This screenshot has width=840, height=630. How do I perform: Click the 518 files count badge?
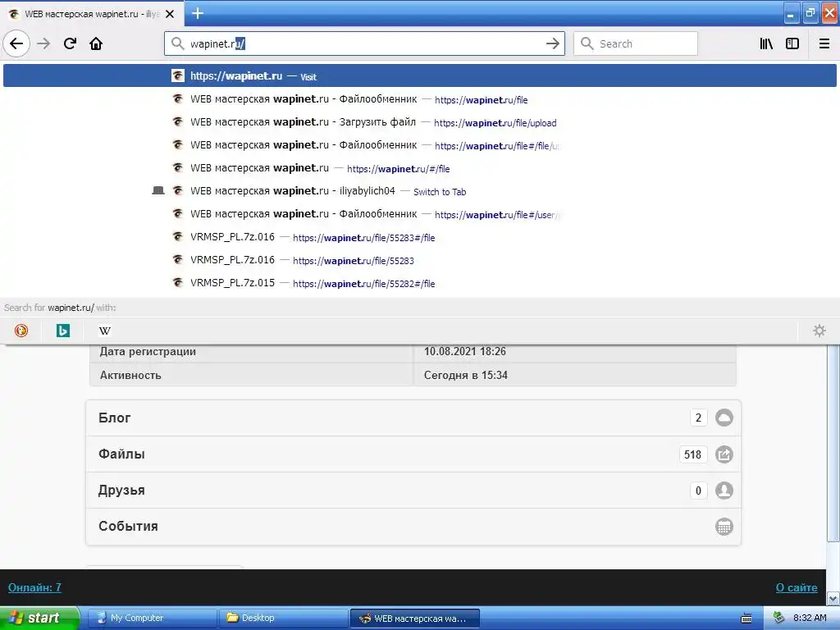pyautogui.click(x=692, y=454)
